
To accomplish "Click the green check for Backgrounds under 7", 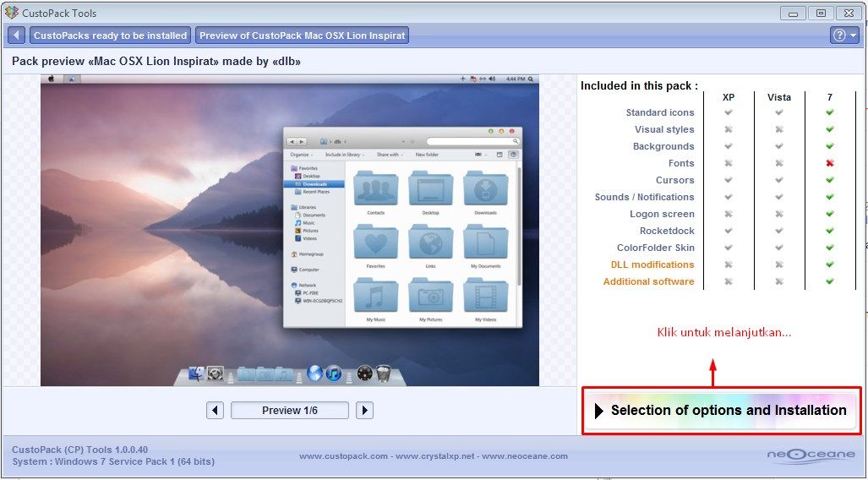I will pyautogui.click(x=830, y=146).
